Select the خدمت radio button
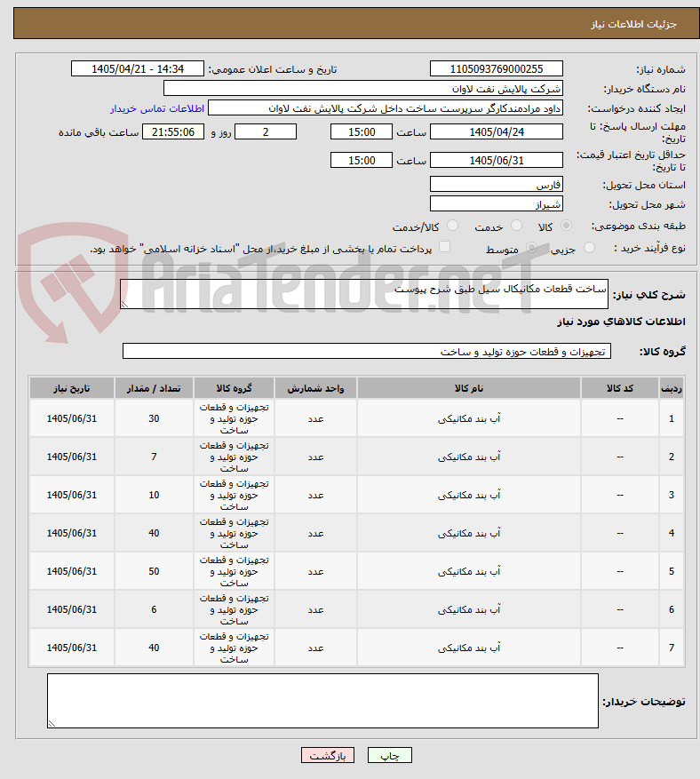 coord(517,226)
